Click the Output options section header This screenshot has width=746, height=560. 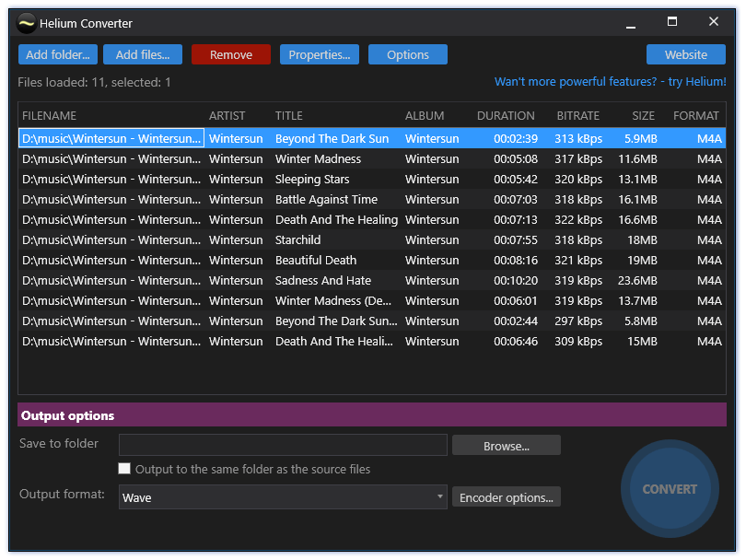372,414
